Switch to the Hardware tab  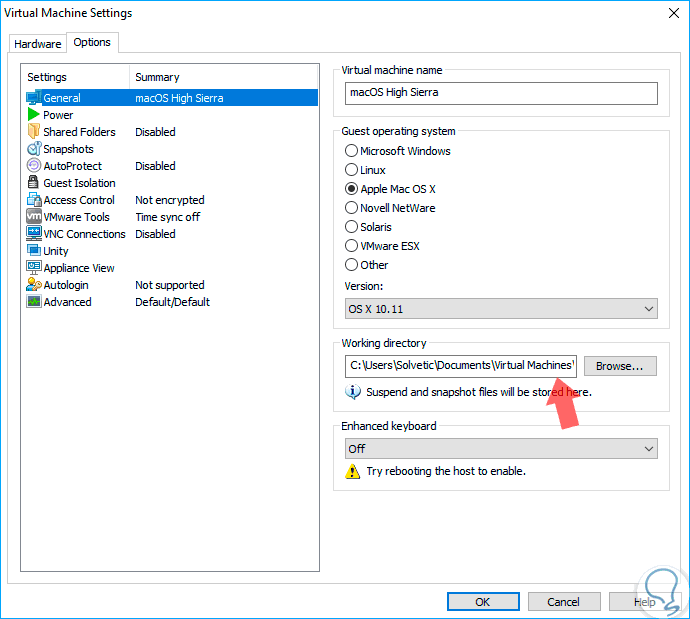pyautogui.click(x=38, y=44)
